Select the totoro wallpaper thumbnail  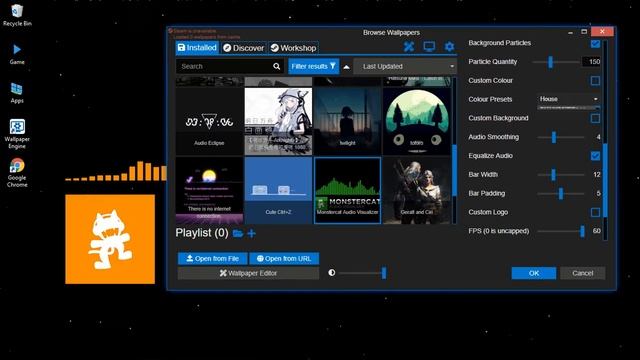point(416,121)
